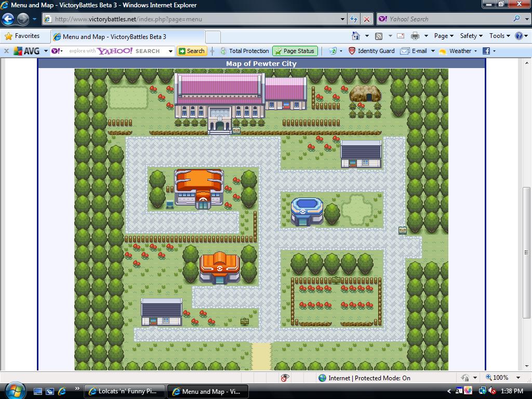Expand the Home button dropdown arrow
532x399 pixels.
367,36
